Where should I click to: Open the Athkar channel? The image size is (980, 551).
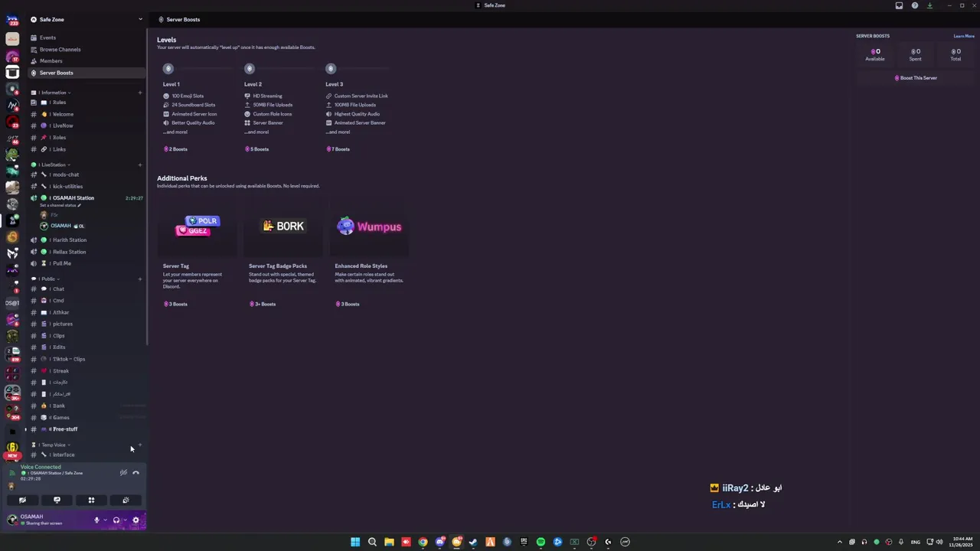(x=87, y=312)
